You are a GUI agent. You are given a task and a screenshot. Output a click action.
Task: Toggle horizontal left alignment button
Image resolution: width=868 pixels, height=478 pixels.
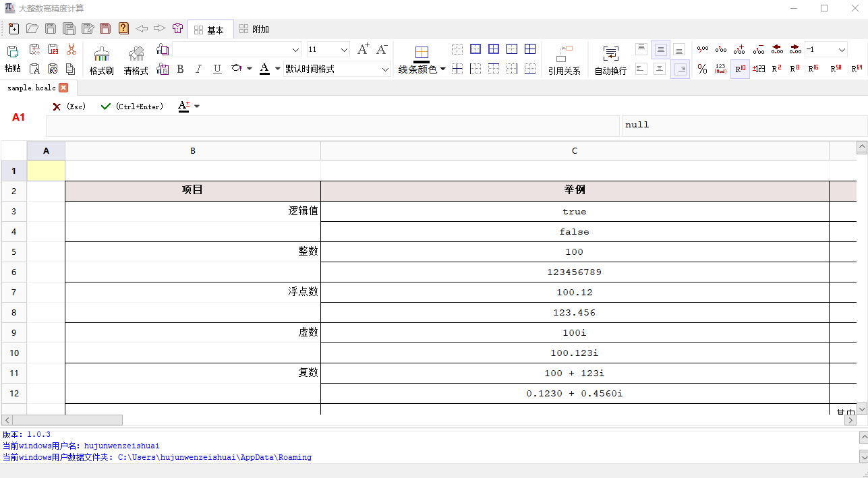641,69
